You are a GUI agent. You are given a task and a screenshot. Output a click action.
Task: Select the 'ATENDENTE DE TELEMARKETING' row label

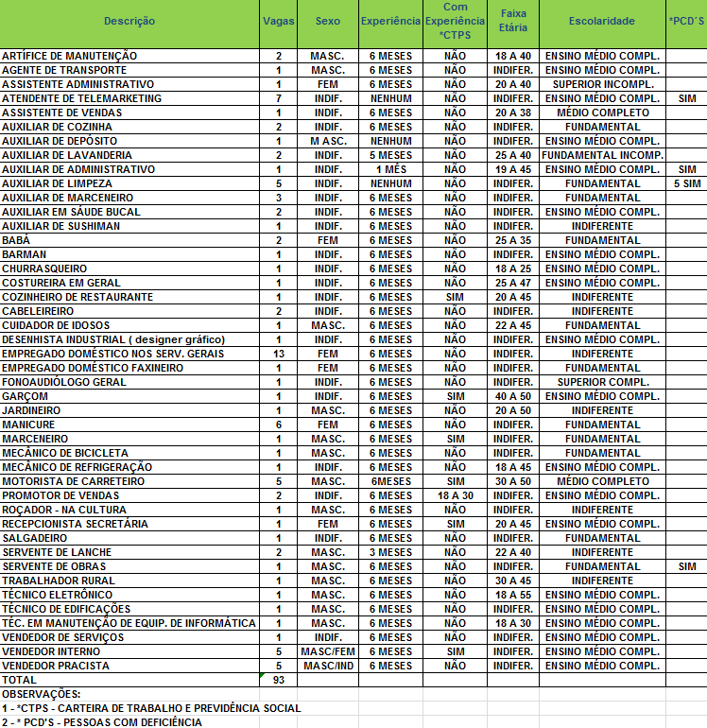82,98
